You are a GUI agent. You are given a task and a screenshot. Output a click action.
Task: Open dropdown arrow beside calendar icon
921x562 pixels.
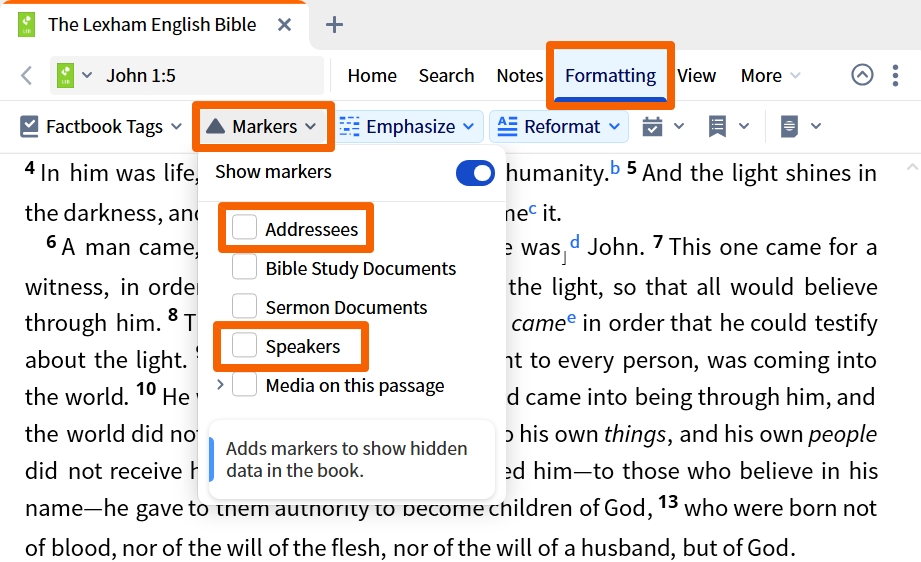(679, 126)
